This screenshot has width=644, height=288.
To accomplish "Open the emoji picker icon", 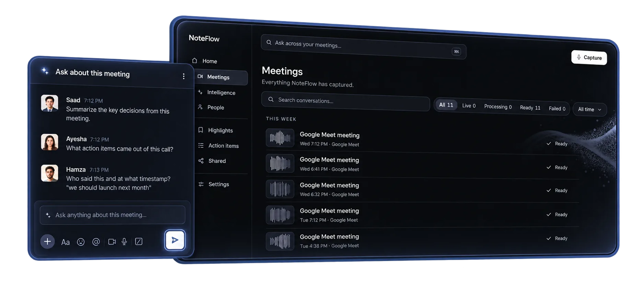I will click(81, 242).
